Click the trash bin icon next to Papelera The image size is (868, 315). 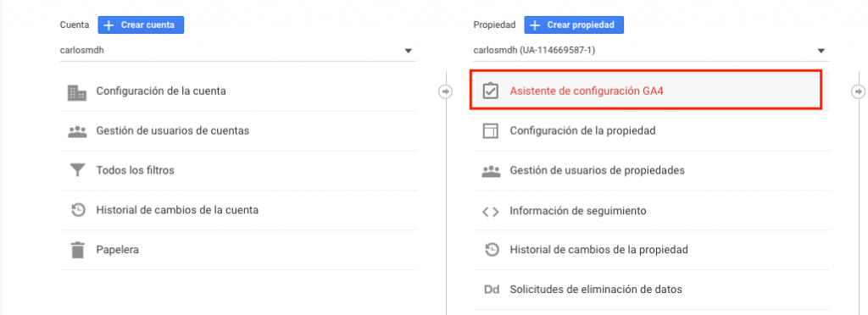tap(77, 250)
